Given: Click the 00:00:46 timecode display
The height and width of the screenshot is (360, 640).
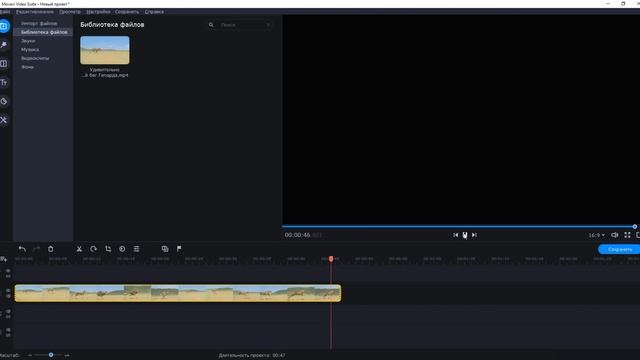Looking at the screenshot, I should click(x=298, y=235).
